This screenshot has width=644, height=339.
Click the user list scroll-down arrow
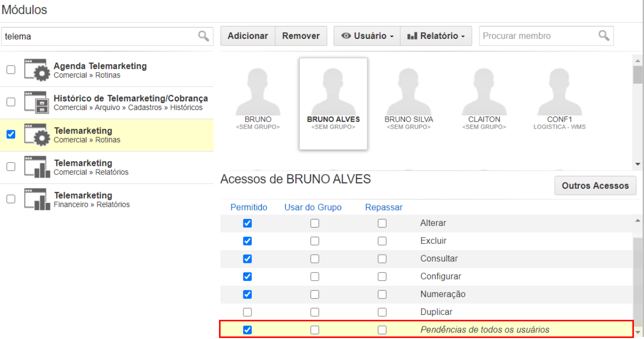(638, 164)
